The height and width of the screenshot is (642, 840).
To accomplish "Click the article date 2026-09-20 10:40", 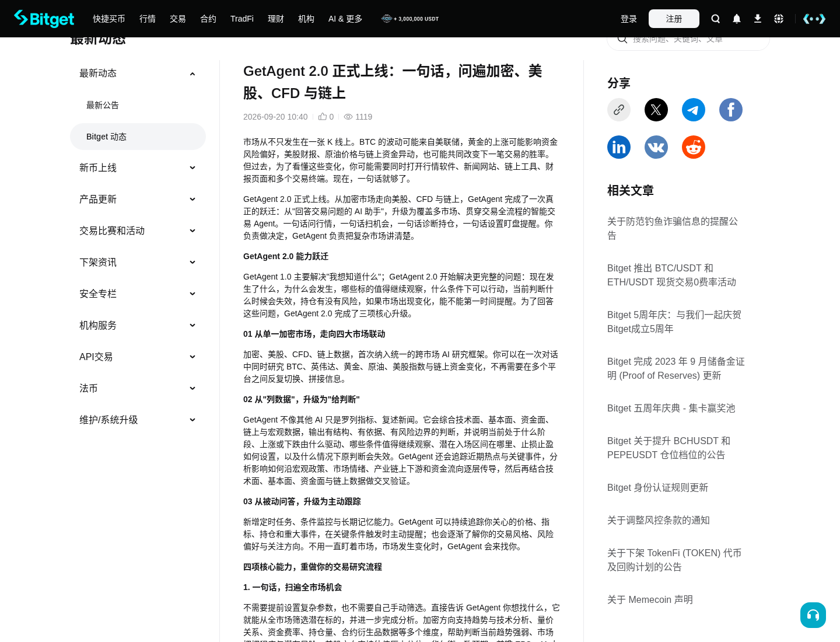I will (x=275, y=117).
